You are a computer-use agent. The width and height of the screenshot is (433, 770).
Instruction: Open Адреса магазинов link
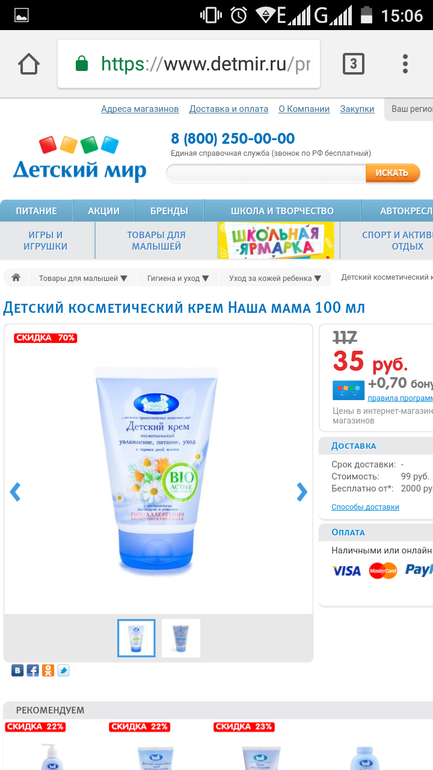140,109
